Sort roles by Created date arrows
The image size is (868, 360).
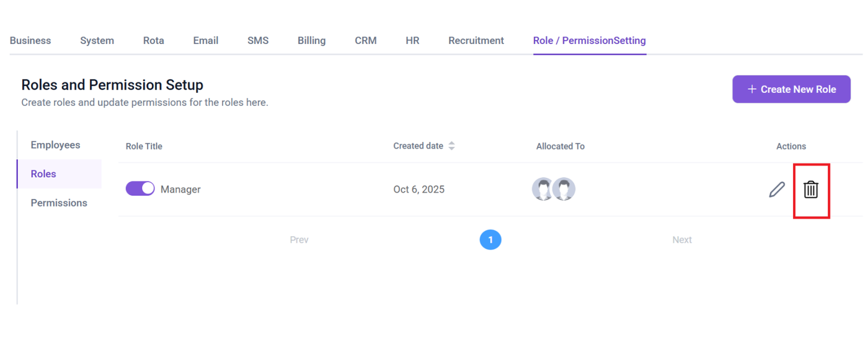[451, 146]
